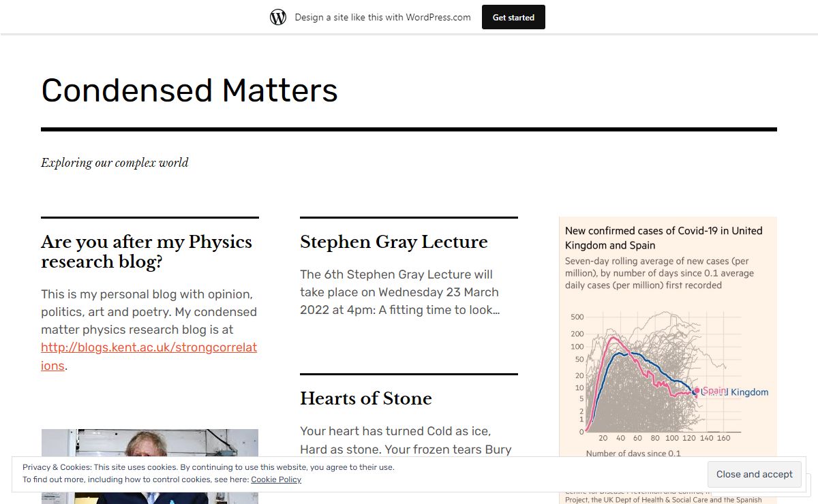
Task: Open the Hearts of Stone post
Action: pos(365,398)
